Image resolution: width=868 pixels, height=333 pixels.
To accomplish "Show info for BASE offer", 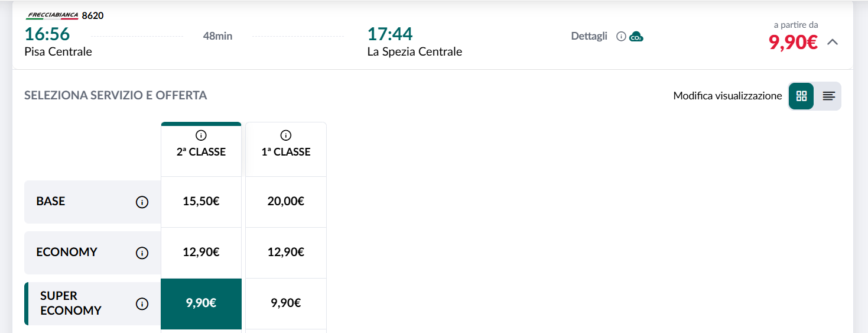I will click(142, 202).
